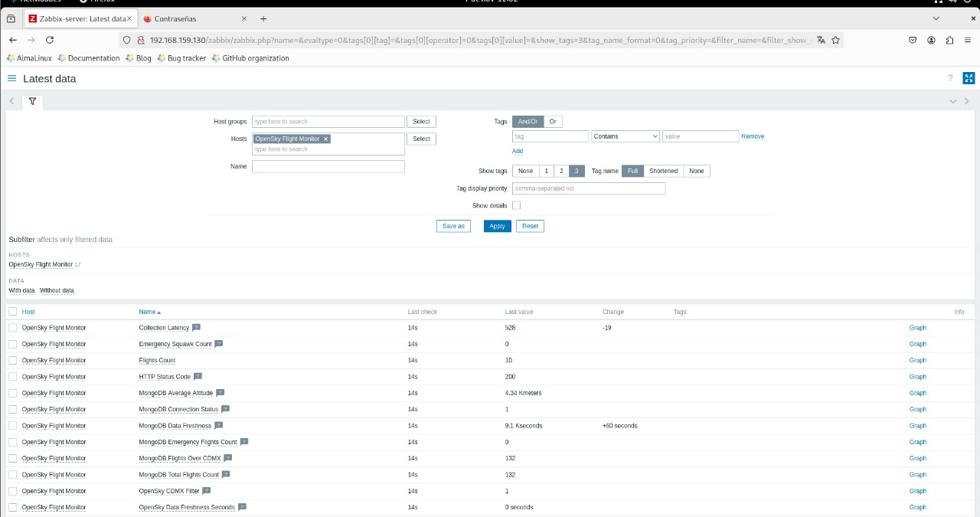
Task: Open description icon for Collection Latency
Action: pos(196,327)
